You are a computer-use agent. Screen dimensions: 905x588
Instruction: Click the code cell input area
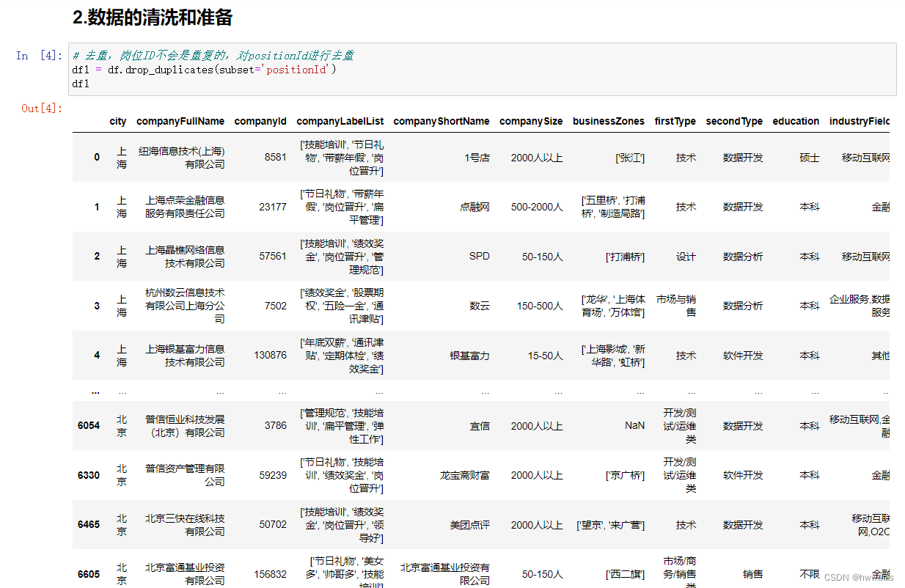point(483,69)
